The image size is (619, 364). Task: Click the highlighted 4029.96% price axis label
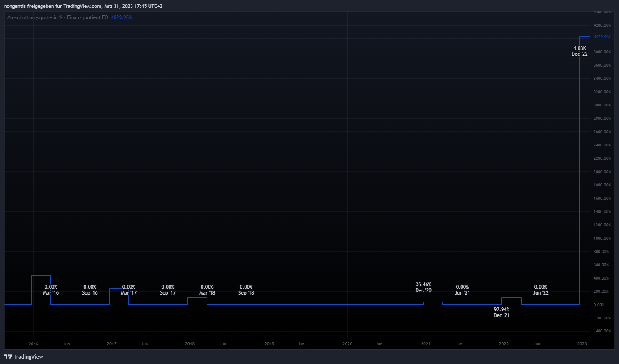coord(602,37)
